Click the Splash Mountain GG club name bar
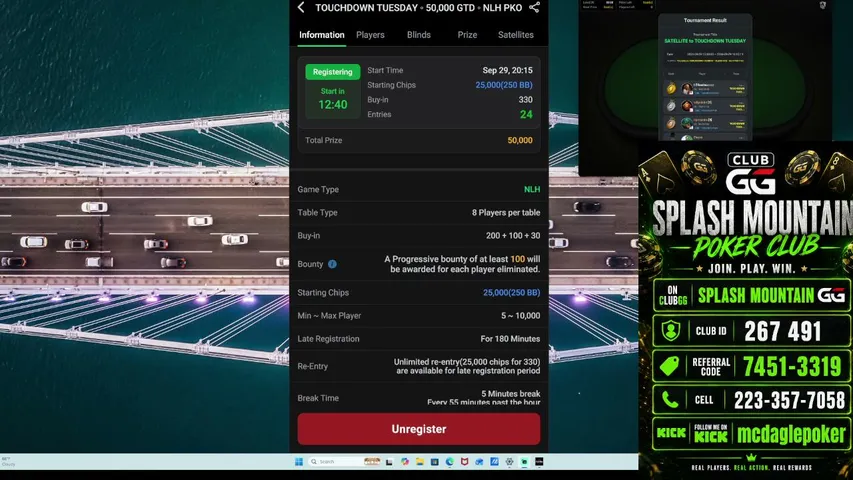Screen dimensions: 853x480 click(x=751, y=296)
